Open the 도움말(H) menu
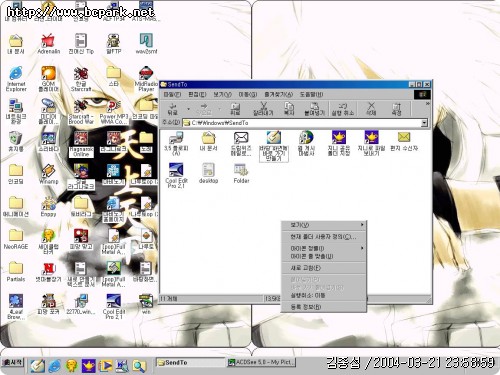This screenshot has width=500, height=375. pyautogui.click(x=311, y=94)
